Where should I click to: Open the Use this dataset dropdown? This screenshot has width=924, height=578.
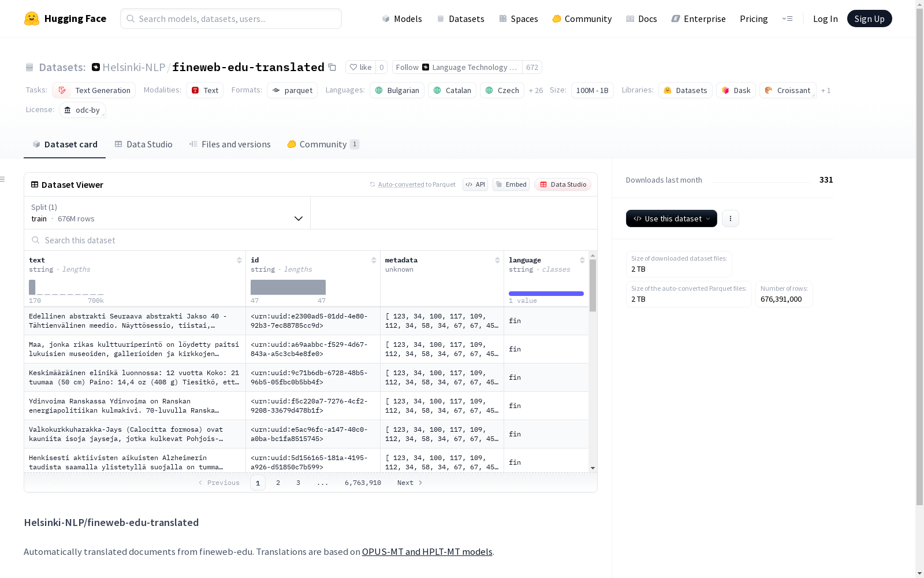click(x=672, y=218)
